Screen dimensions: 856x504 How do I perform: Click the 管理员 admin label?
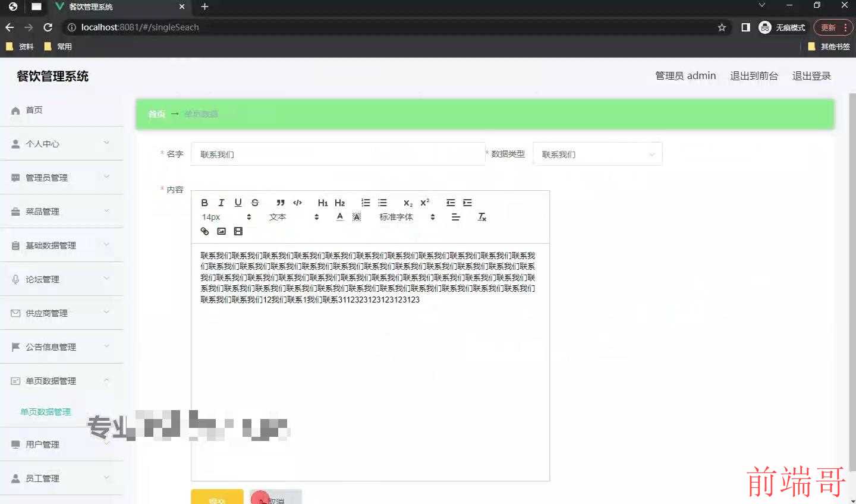tap(685, 76)
